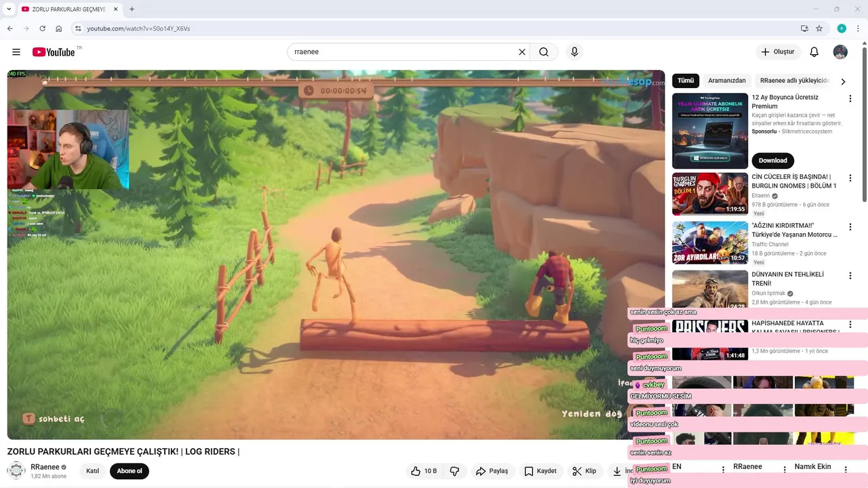This screenshot has width=868, height=488.
Task: Click the video title text
Action: 123,451
